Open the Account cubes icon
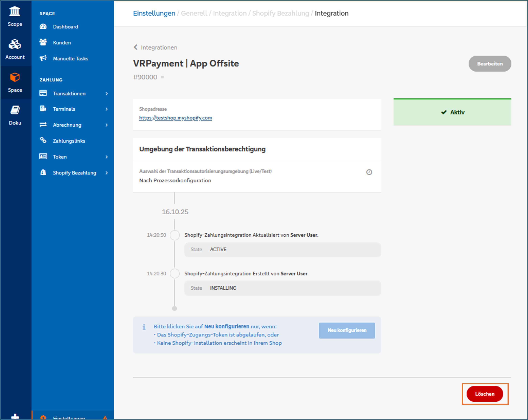Image resolution: width=528 pixels, height=420 pixels. tap(15, 44)
